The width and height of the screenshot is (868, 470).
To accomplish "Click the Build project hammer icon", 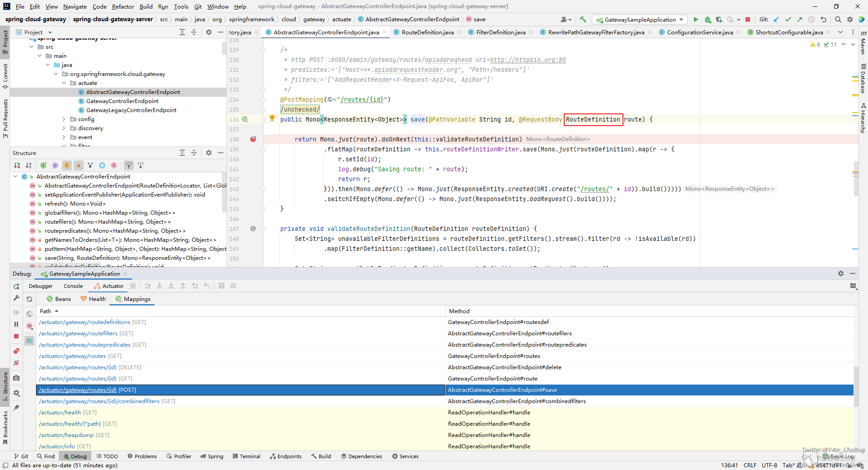I will click(583, 19).
